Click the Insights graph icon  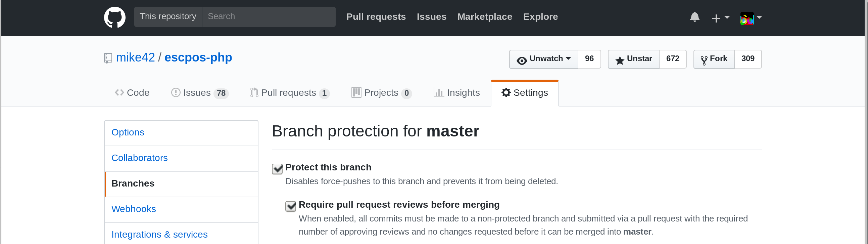[438, 92]
